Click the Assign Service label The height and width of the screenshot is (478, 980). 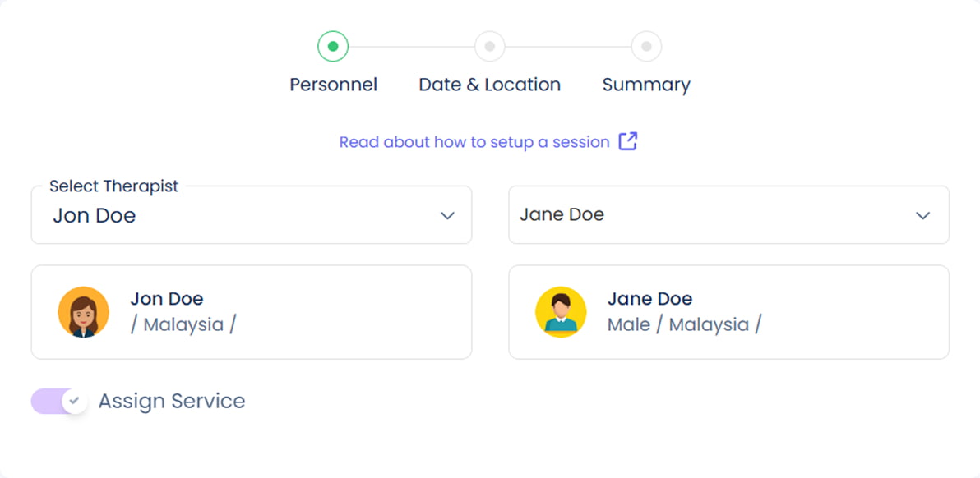point(172,402)
